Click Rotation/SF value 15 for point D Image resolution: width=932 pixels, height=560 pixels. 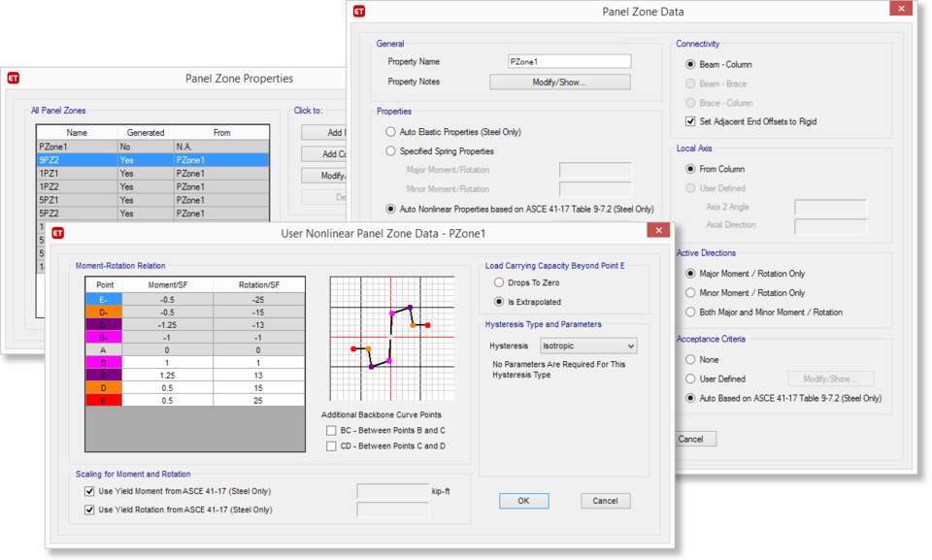[x=258, y=387]
